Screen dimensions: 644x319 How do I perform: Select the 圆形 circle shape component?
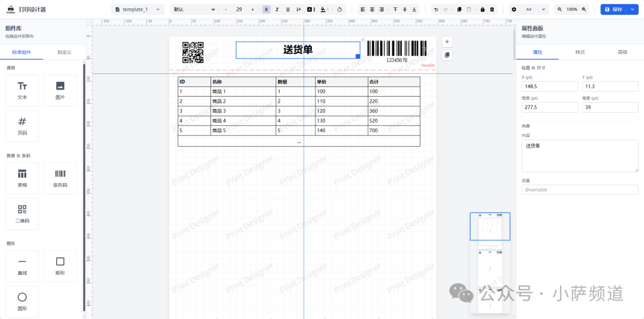point(22,302)
